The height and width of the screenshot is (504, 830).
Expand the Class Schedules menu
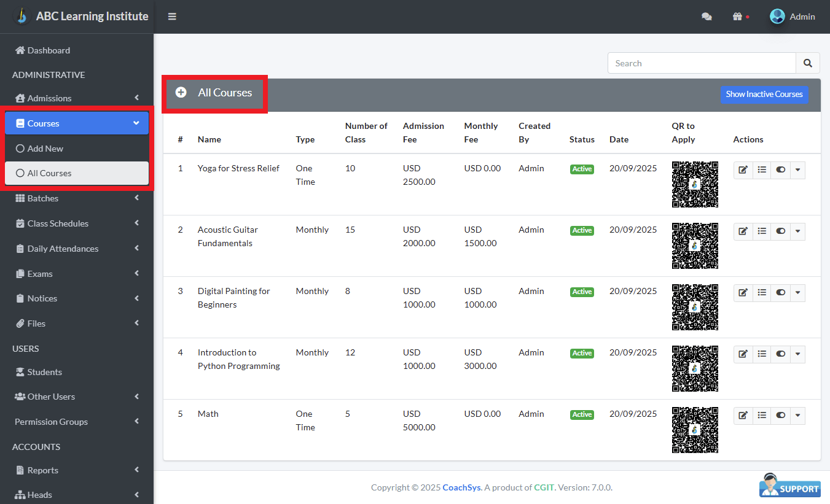(77, 223)
